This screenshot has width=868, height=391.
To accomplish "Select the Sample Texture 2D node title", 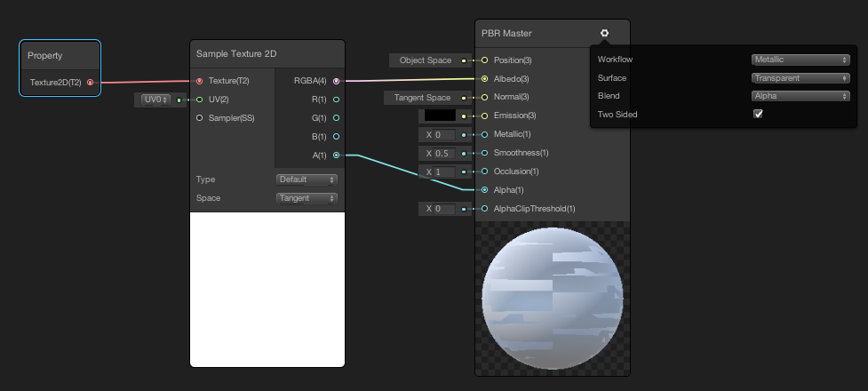I will click(236, 53).
